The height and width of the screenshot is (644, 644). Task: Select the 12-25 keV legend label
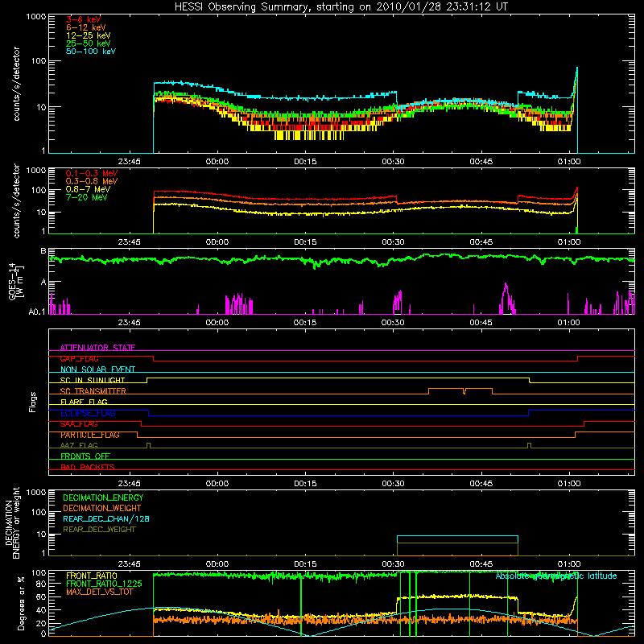tap(88, 35)
